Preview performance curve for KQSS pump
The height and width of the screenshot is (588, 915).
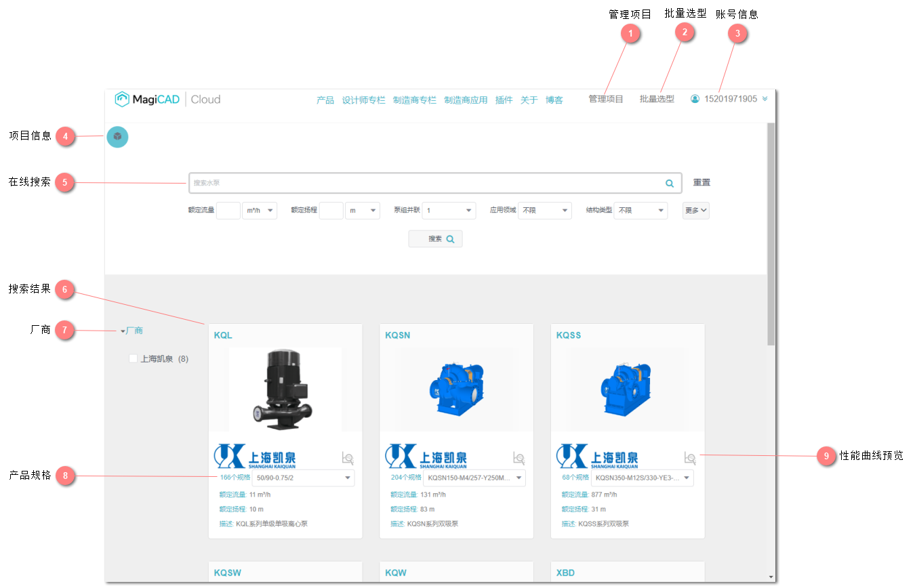coord(690,458)
